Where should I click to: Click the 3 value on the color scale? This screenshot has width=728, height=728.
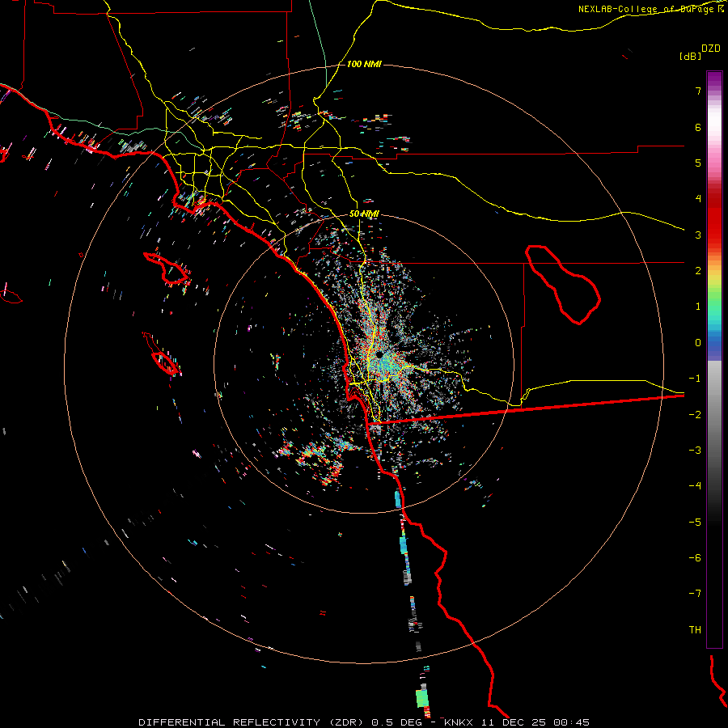[698, 235]
